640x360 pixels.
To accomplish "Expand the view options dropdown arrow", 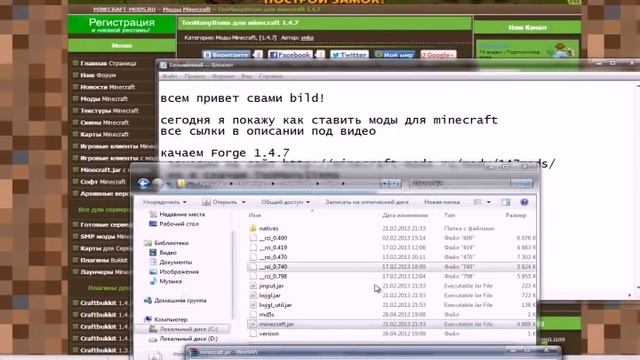I will 489,202.
